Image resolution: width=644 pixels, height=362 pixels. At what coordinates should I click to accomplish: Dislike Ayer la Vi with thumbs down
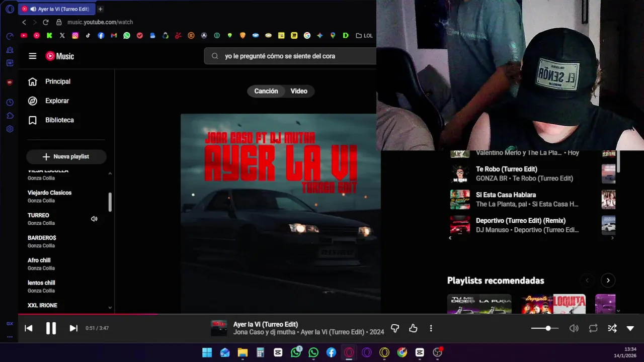(x=395, y=328)
